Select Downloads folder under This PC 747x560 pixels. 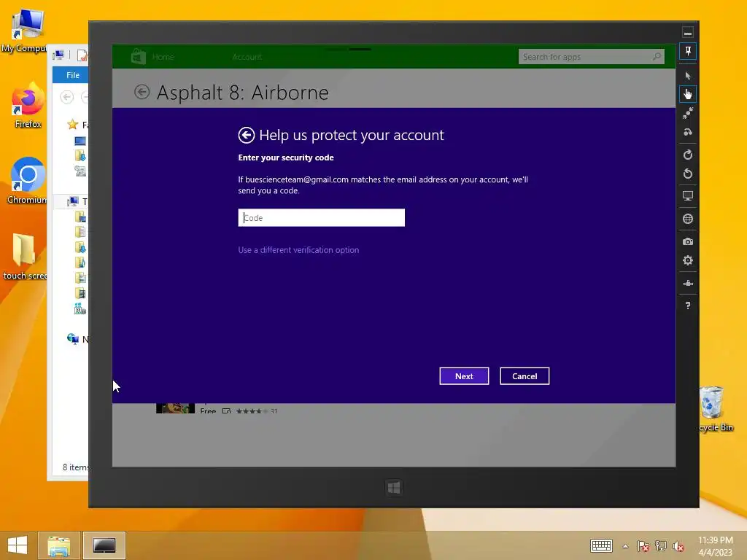click(x=80, y=248)
